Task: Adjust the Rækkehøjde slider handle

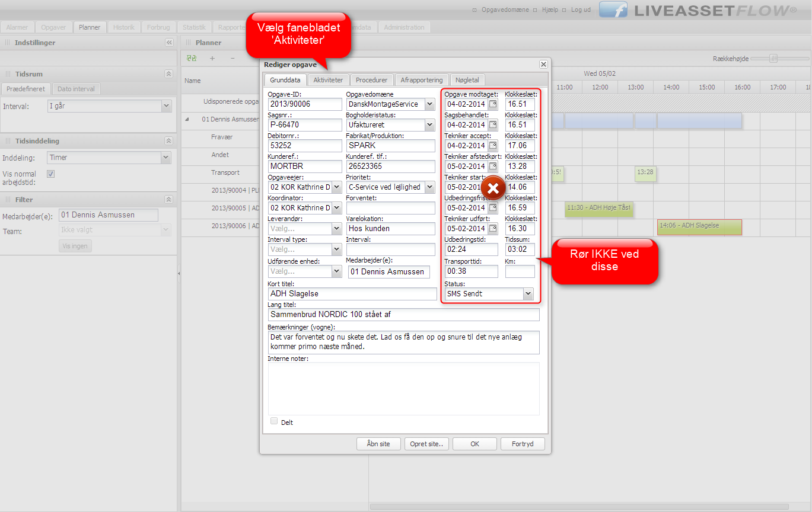Action: (773, 58)
